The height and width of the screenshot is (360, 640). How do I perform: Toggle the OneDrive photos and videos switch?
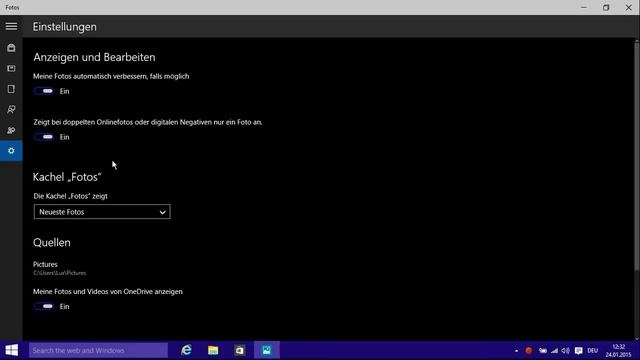click(44, 306)
